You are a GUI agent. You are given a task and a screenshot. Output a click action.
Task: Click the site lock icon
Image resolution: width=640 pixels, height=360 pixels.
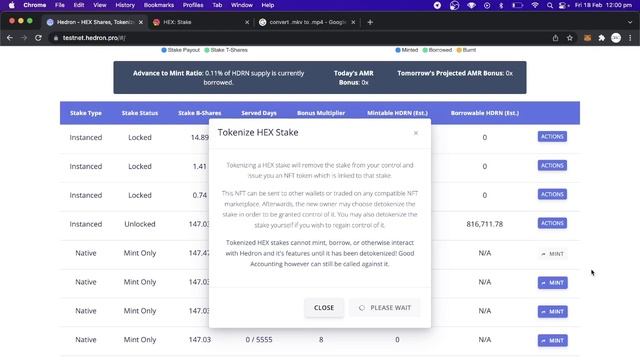click(x=56, y=38)
